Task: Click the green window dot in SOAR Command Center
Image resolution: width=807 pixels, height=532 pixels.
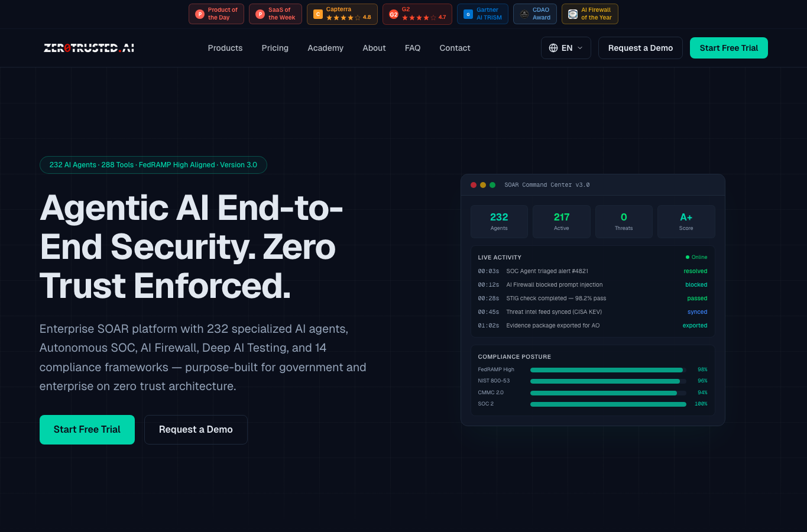Action: pos(492,185)
